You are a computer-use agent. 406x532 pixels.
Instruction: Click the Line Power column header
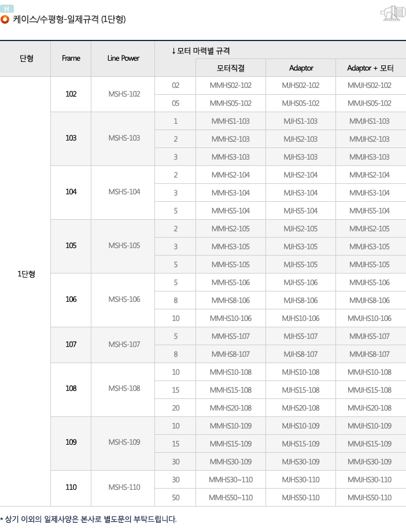tap(123, 58)
